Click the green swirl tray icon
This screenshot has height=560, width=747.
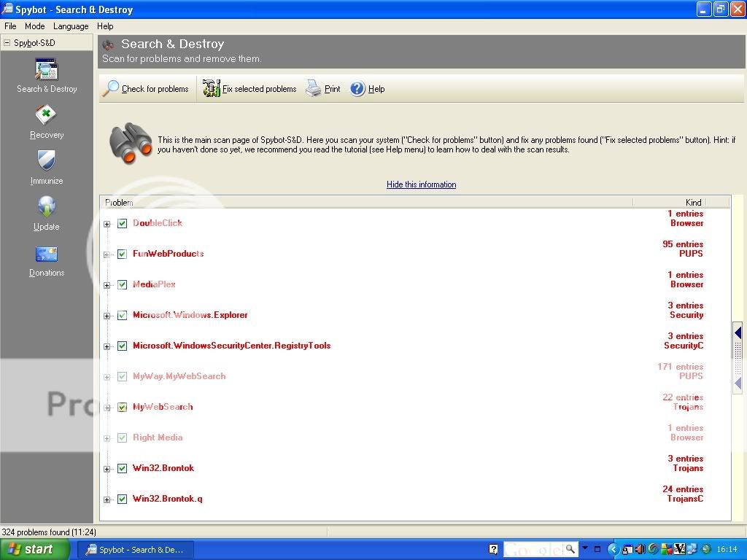(653, 550)
